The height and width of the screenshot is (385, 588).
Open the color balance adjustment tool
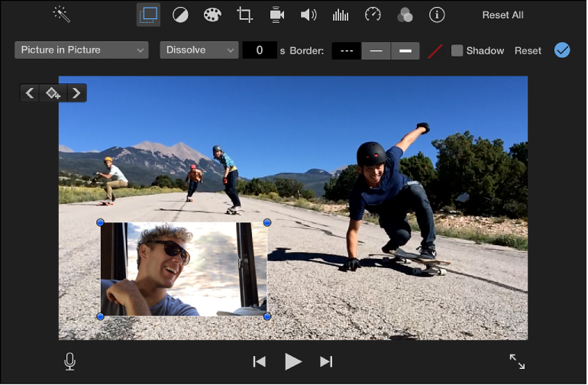(180, 15)
